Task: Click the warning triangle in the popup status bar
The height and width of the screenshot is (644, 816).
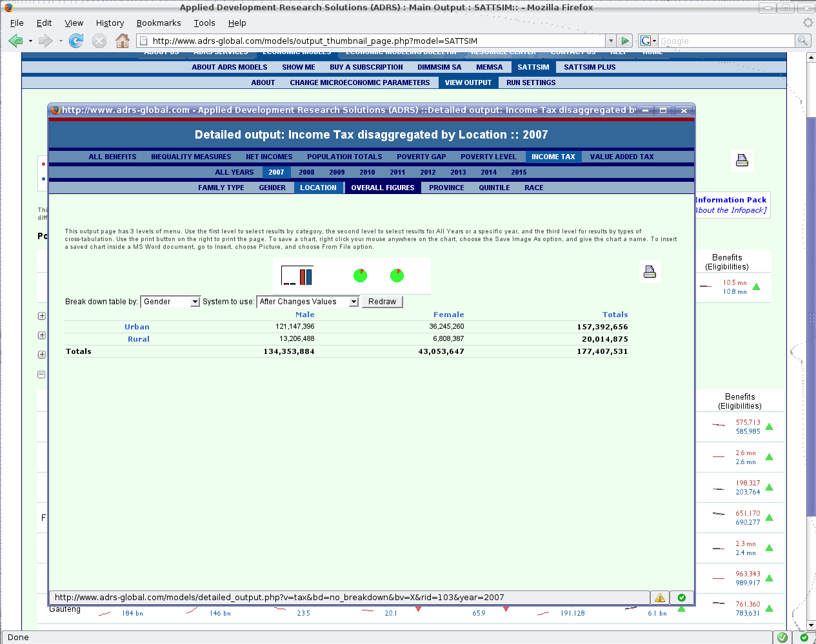Action: click(x=659, y=598)
